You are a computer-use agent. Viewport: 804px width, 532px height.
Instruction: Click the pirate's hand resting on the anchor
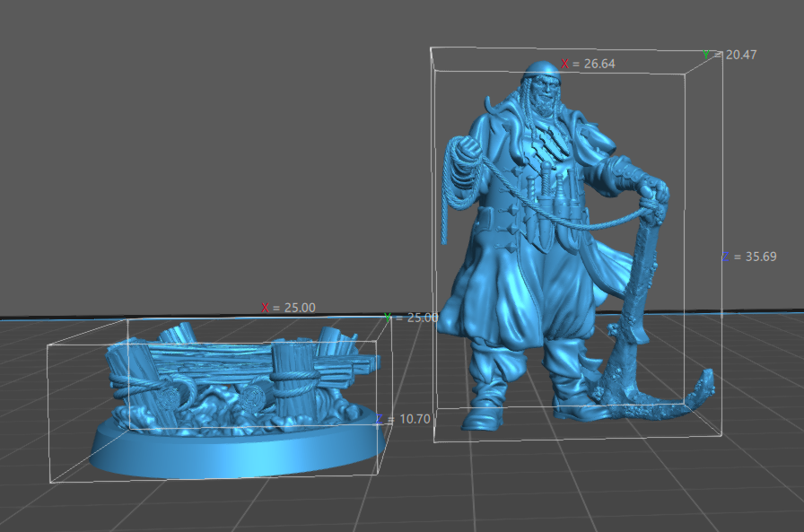(x=652, y=190)
